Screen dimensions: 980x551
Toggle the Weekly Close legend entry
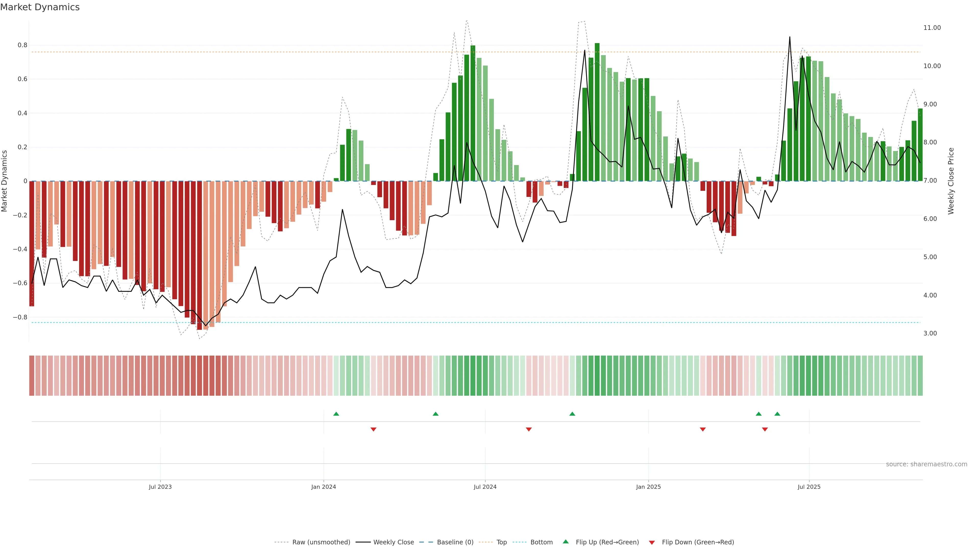393,542
